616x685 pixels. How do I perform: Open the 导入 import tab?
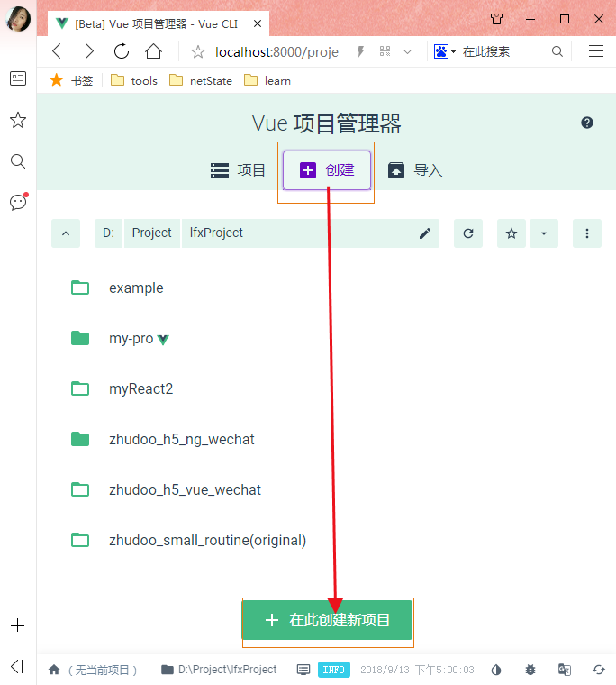415,170
